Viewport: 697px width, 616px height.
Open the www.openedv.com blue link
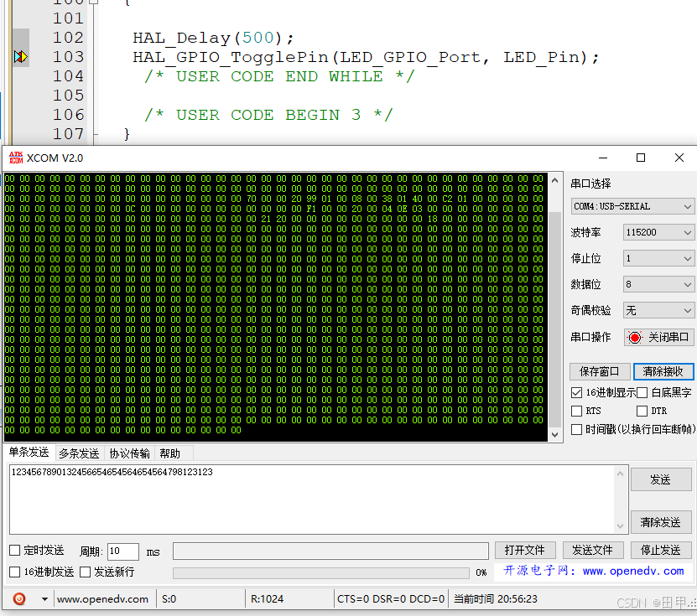(x=633, y=571)
